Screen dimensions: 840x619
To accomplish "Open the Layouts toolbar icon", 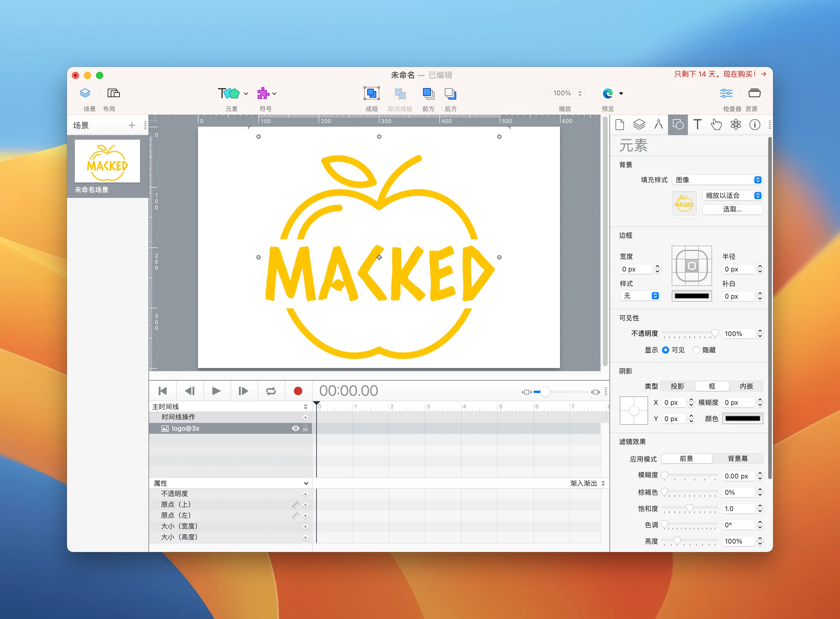I will (x=113, y=93).
